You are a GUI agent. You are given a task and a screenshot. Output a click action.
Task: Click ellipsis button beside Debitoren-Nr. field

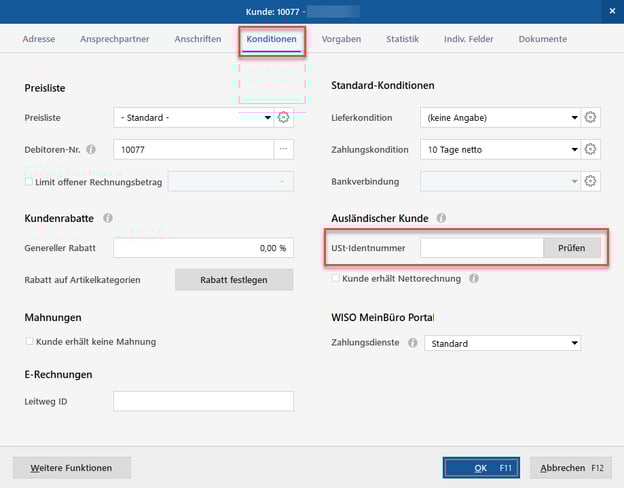[x=283, y=149]
